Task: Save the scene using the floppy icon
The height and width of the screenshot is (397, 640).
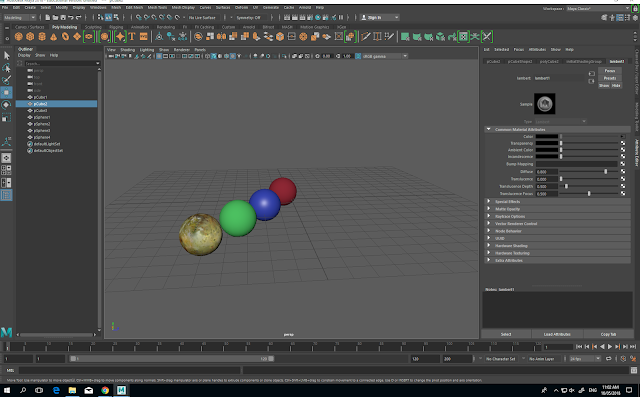Action: [63, 18]
